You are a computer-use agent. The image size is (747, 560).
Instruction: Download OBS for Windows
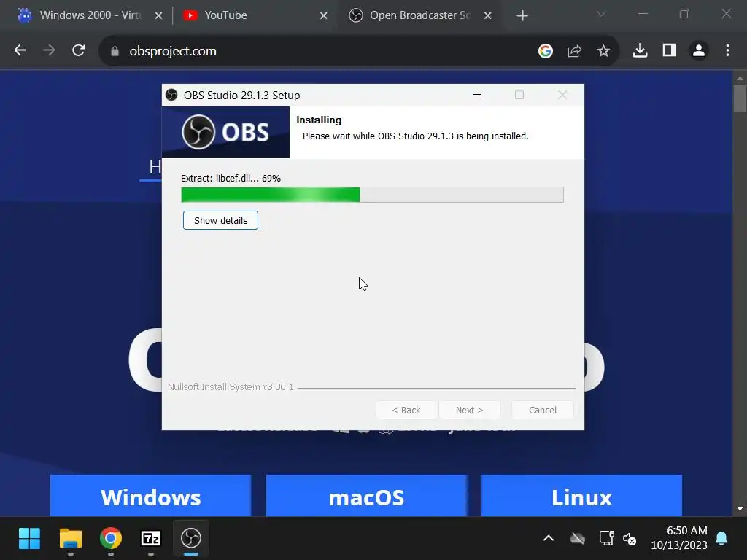[150, 496]
